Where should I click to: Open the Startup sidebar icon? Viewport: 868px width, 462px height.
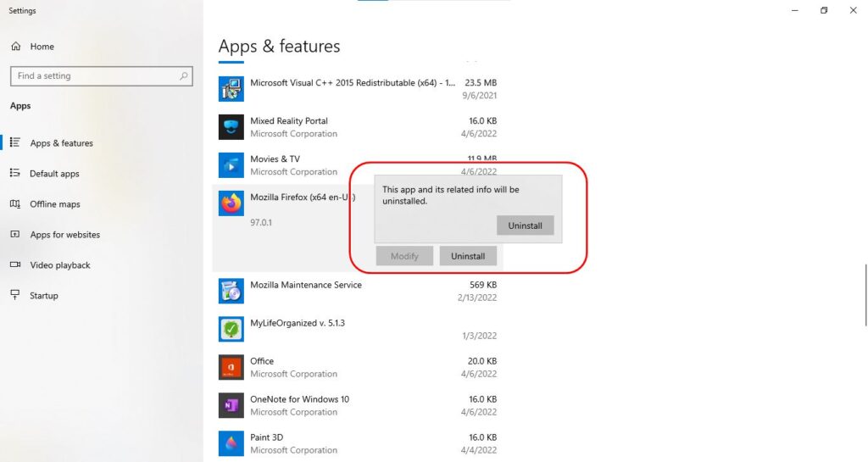[x=15, y=295]
